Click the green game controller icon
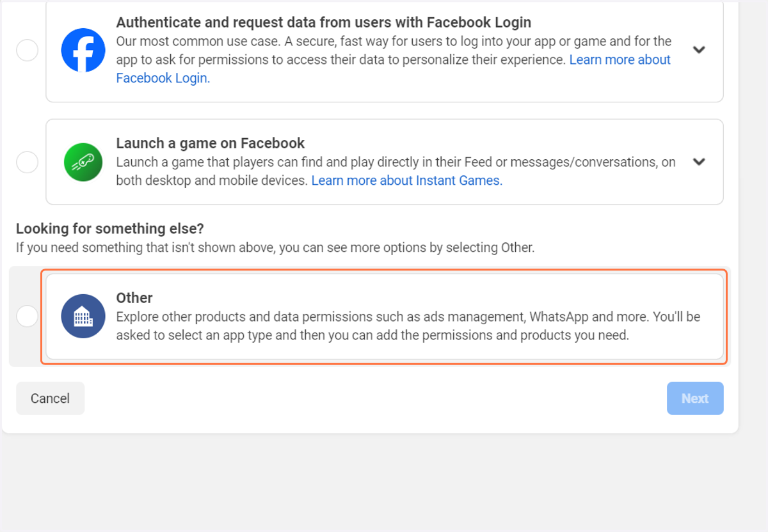The image size is (768, 532). click(83, 162)
